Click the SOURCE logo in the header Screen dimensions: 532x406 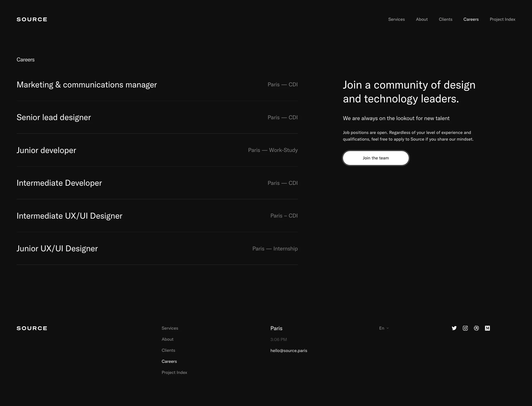tap(32, 19)
